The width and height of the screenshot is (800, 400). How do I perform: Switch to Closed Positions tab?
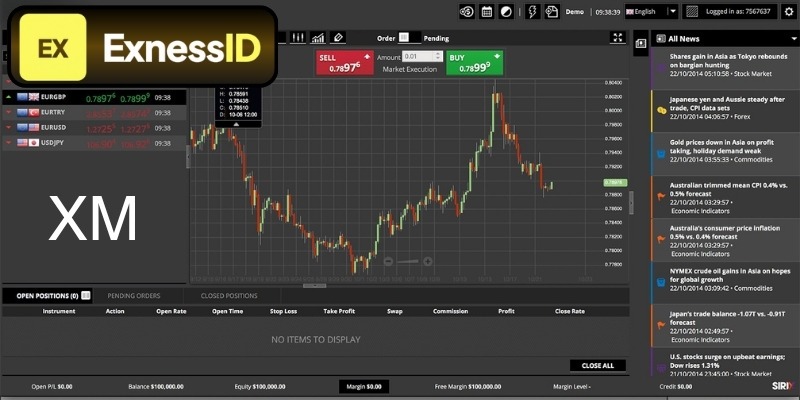coord(229,296)
